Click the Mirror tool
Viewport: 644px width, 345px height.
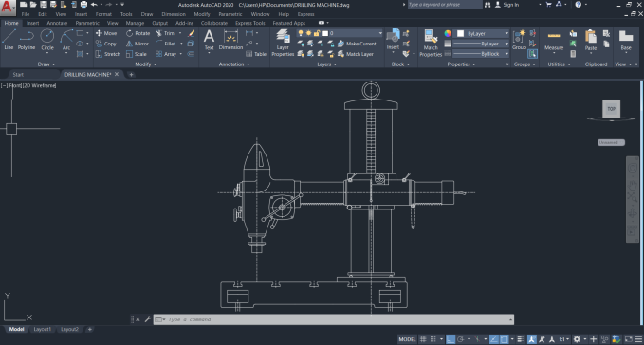(138, 44)
